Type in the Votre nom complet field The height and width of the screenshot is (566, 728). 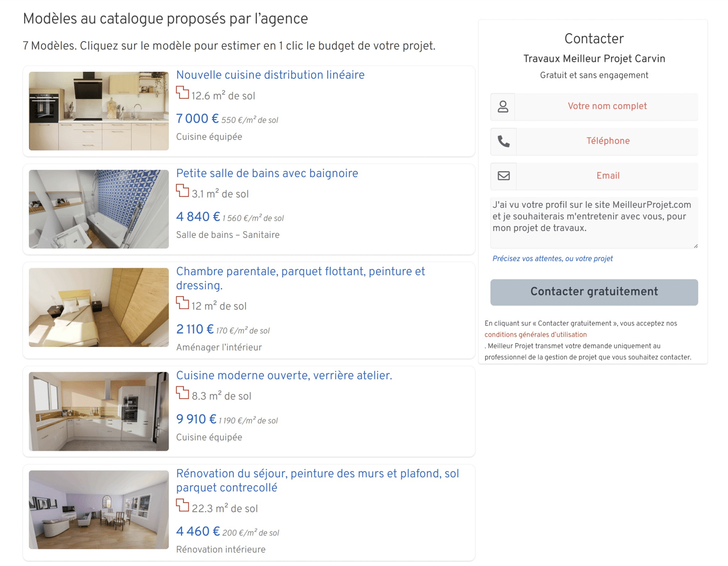[606, 106]
